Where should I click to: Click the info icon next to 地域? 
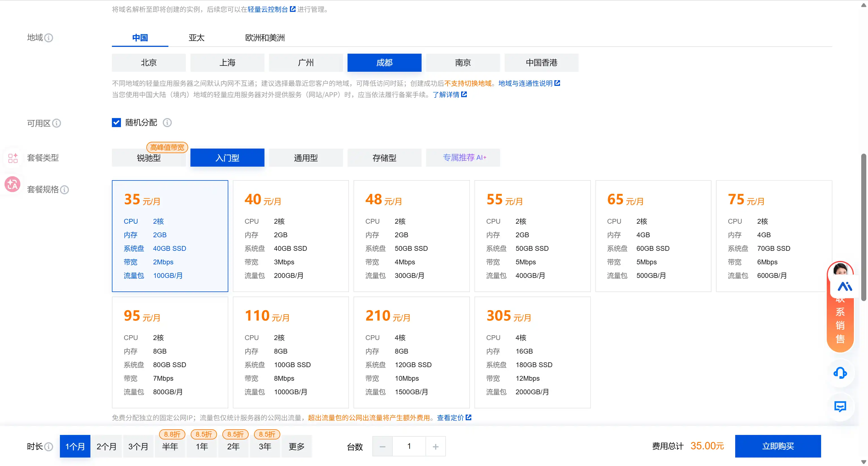coord(49,38)
